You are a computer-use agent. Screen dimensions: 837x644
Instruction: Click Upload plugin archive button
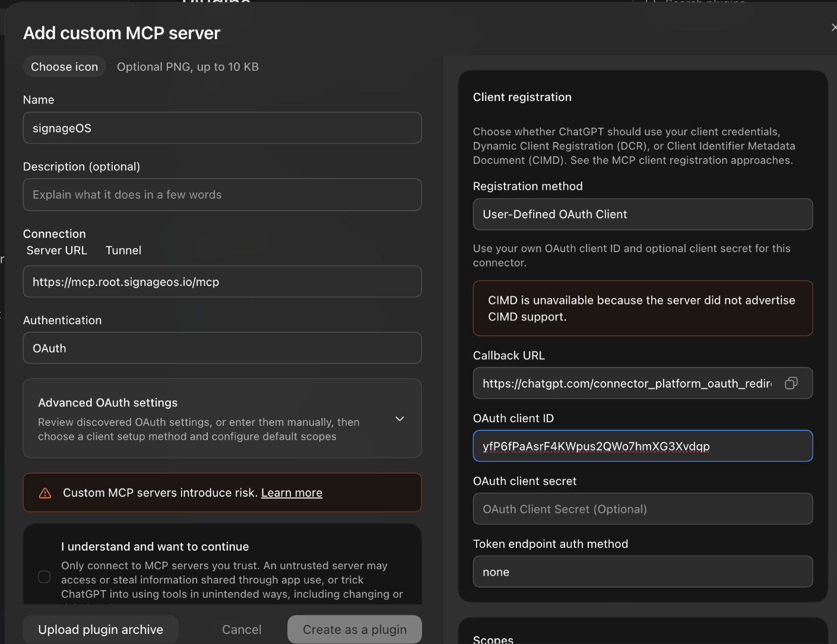pos(101,629)
